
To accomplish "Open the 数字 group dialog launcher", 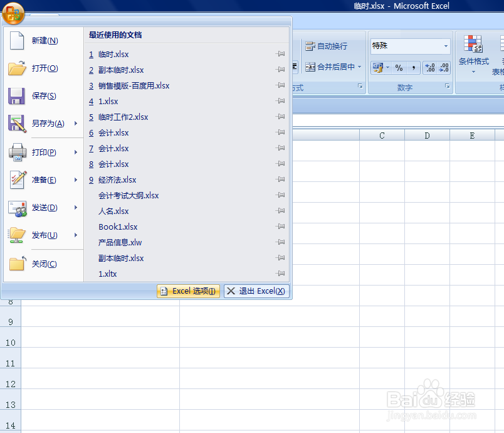I will pyautogui.click(x=448, y=86).
